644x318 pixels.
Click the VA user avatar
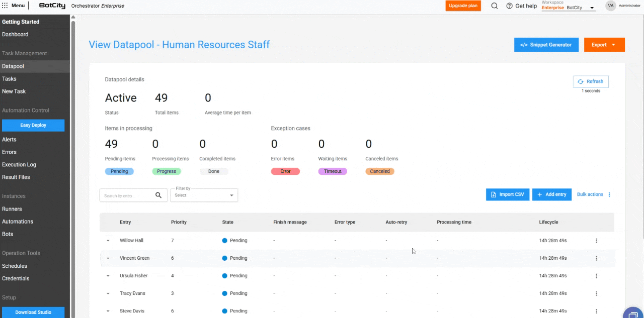point(610,6)
